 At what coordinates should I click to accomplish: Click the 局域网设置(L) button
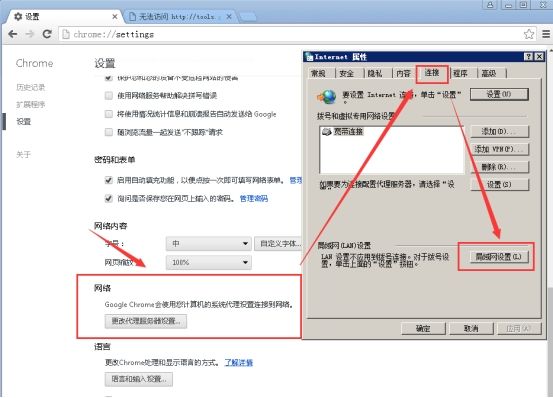(498, 257)
